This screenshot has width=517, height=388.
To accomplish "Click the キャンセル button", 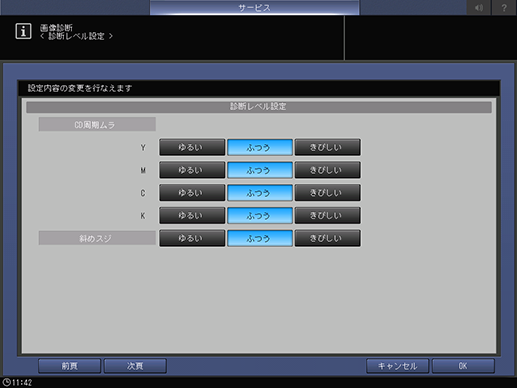I will coord(397,366).
